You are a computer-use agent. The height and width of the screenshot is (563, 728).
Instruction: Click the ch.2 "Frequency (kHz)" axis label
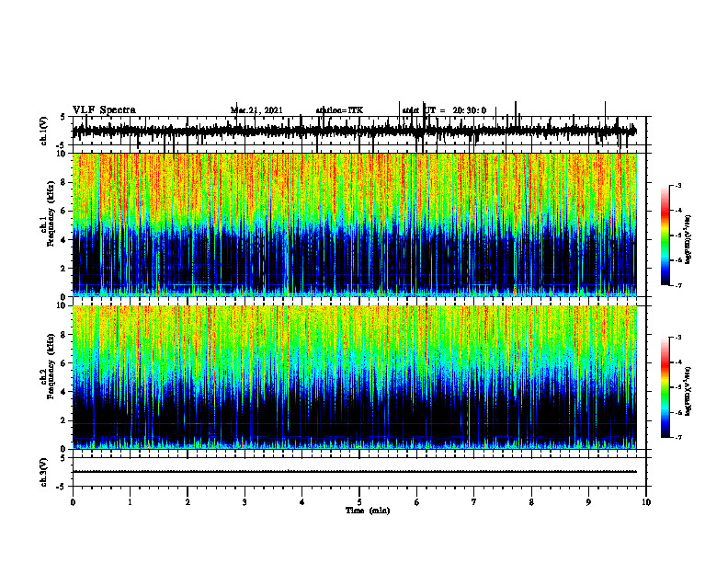[51, 367]
